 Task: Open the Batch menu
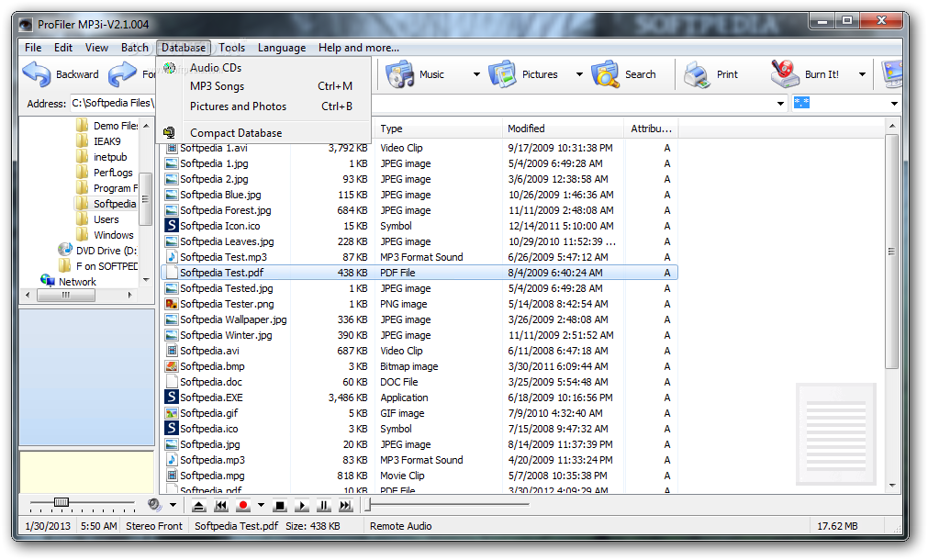click(x=135, y=48)
